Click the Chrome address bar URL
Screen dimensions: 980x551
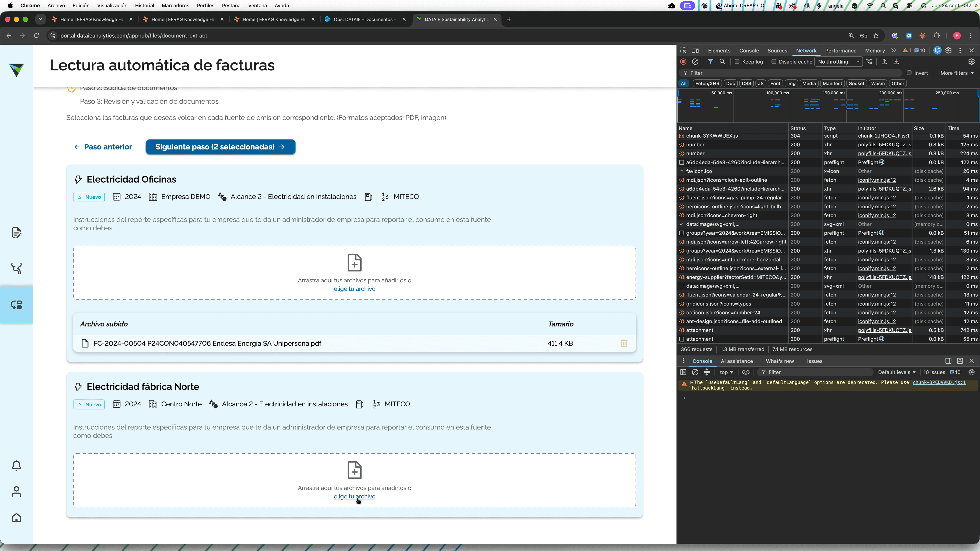133,36
